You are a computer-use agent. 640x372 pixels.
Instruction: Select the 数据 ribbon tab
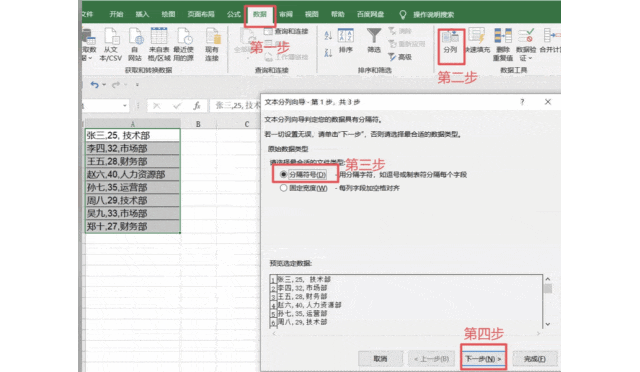(260, 15)
